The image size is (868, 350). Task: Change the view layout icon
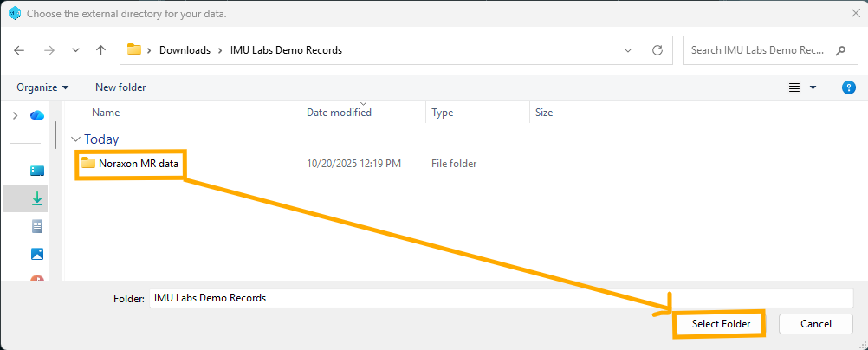pyautogui.click(x=794, y=87)
